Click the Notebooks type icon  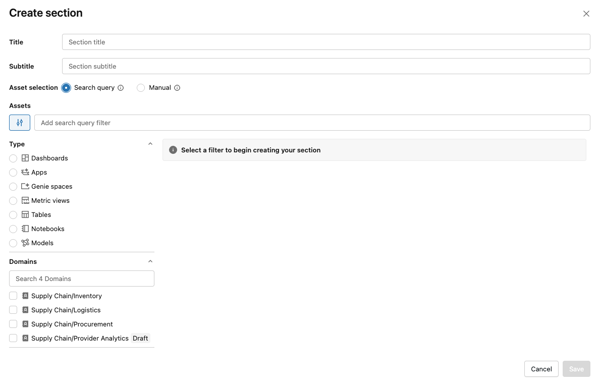25,229
